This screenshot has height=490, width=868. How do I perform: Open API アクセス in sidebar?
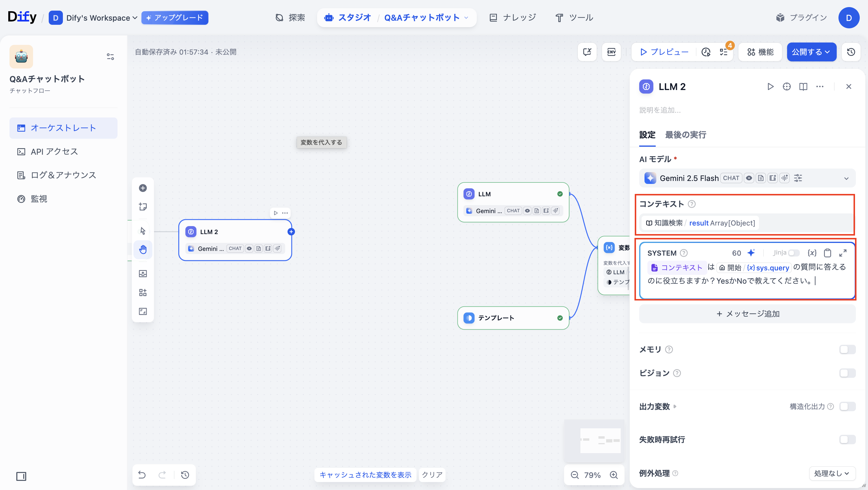pyautogui.click(x=54, y=152)
